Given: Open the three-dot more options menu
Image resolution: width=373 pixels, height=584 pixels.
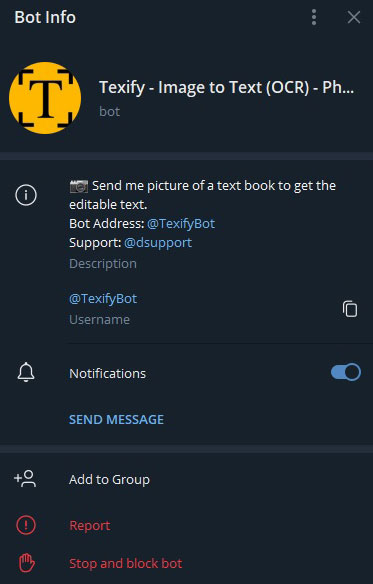Looking at the screenshot, I should 314,17.
